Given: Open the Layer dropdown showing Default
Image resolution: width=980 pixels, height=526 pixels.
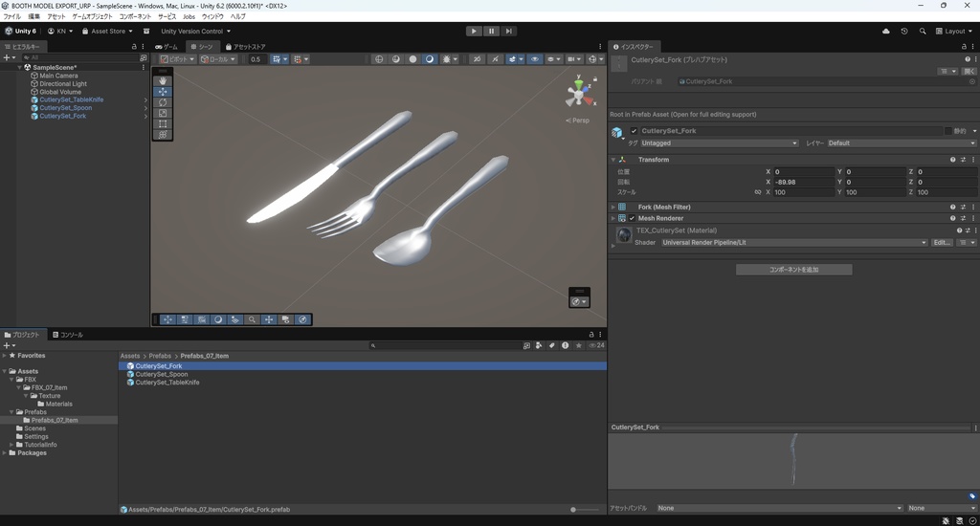Looking at the screenshot, I should [902, 143].
